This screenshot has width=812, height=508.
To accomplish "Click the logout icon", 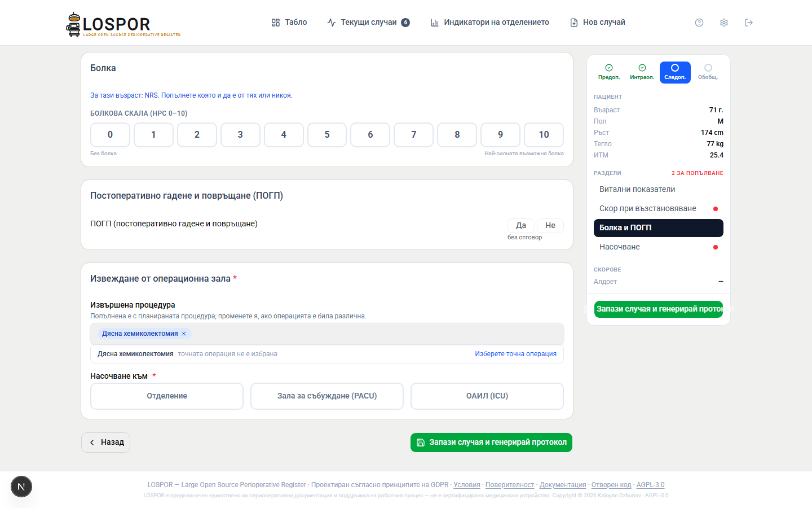I will coord(749,23).
